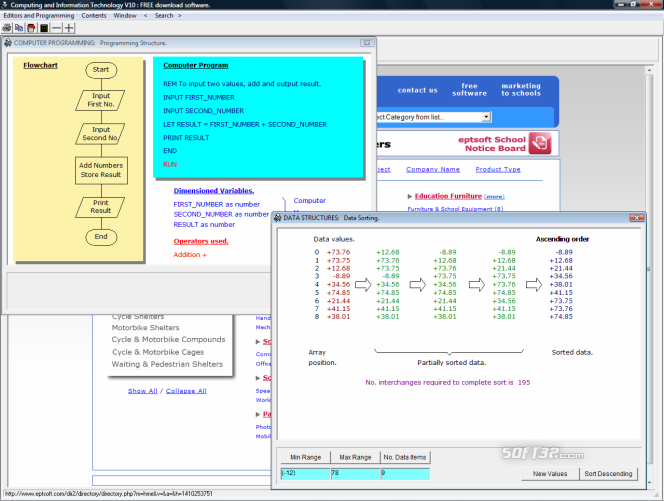Screen dimensions: 664x501
Task: Click the red stop icon in toolbar
Action: 32,28
